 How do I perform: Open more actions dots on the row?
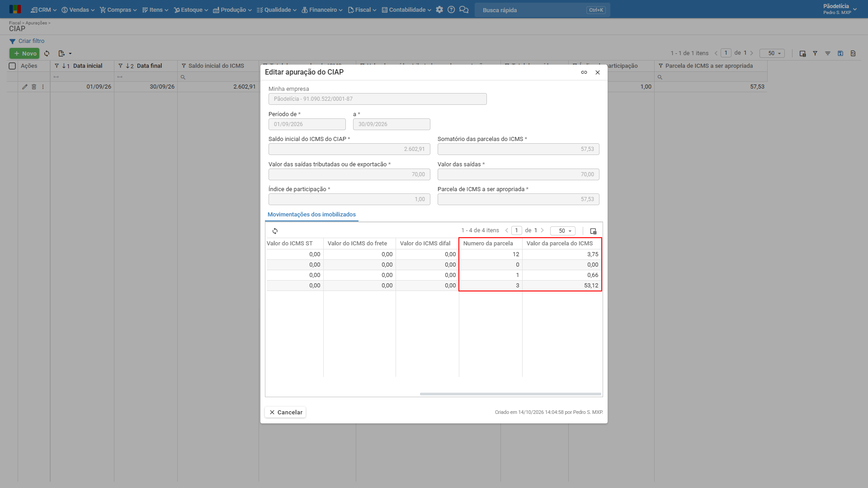click(43, 87)
